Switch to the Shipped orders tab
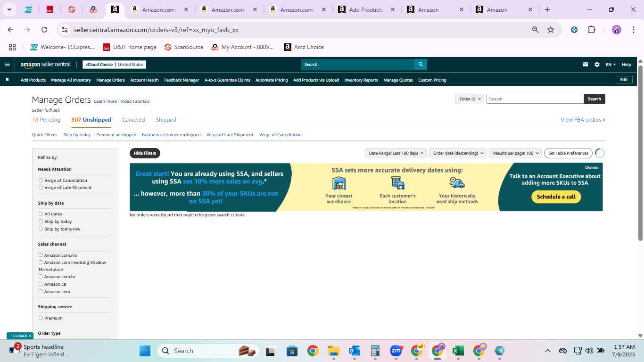The height and width of the screenshot is (362, 644). pyautogui.click(x=166, y=120)
